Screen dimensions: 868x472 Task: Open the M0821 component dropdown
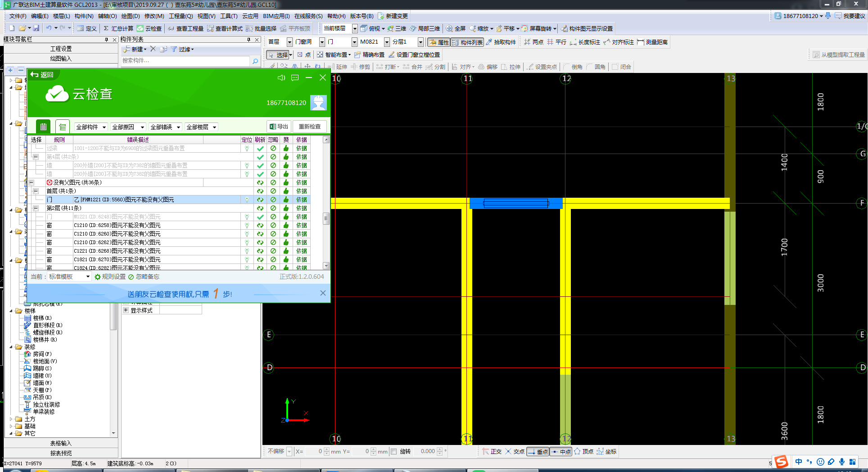point(387,42)
